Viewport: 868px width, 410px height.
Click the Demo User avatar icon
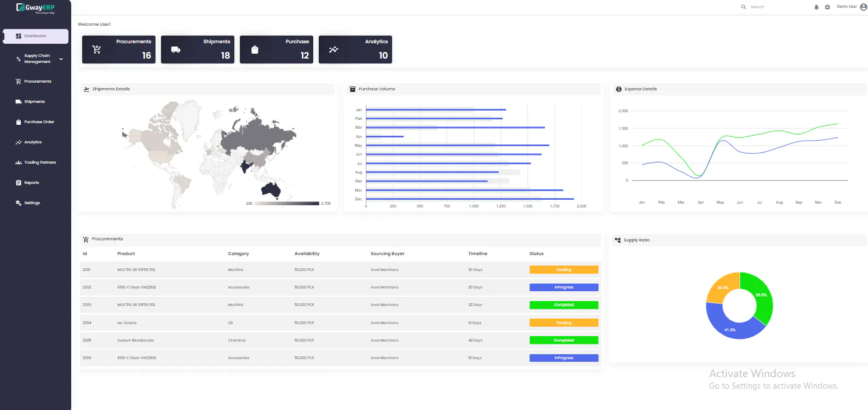click(x=864, y=7)
